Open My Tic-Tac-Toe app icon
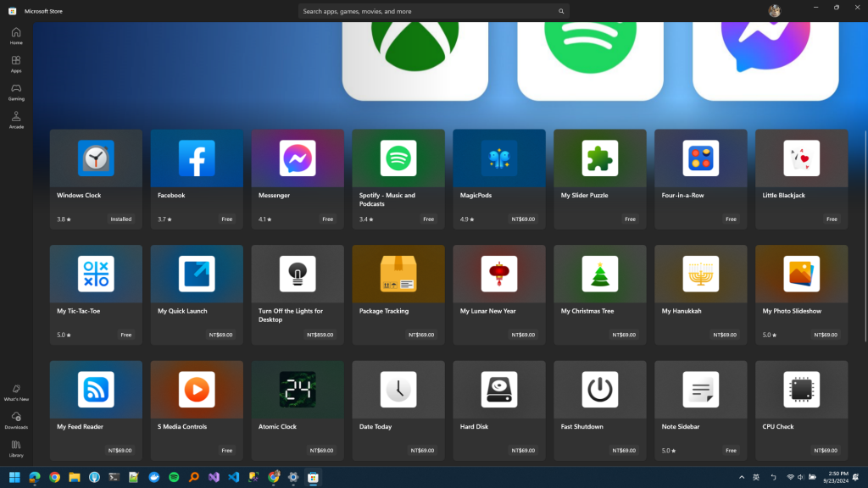The height and width of the screenshot is (488, 868). coord(96,274)
